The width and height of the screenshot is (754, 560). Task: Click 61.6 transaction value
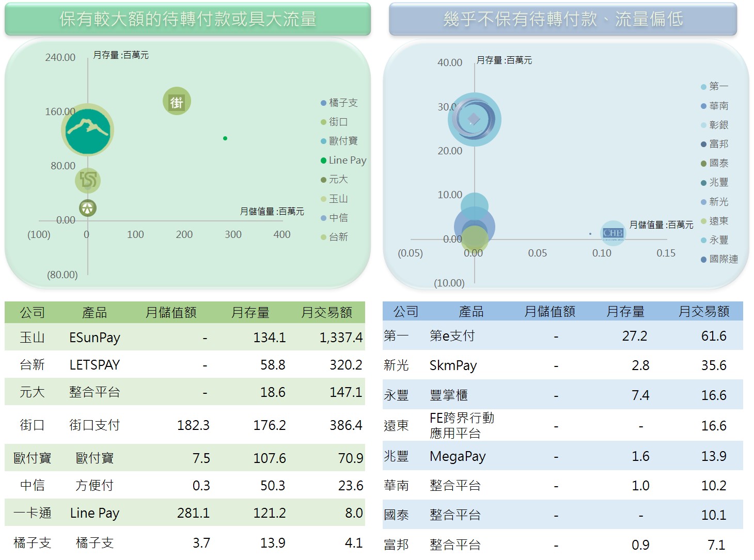pyautogui.click(x=714, y=336)
